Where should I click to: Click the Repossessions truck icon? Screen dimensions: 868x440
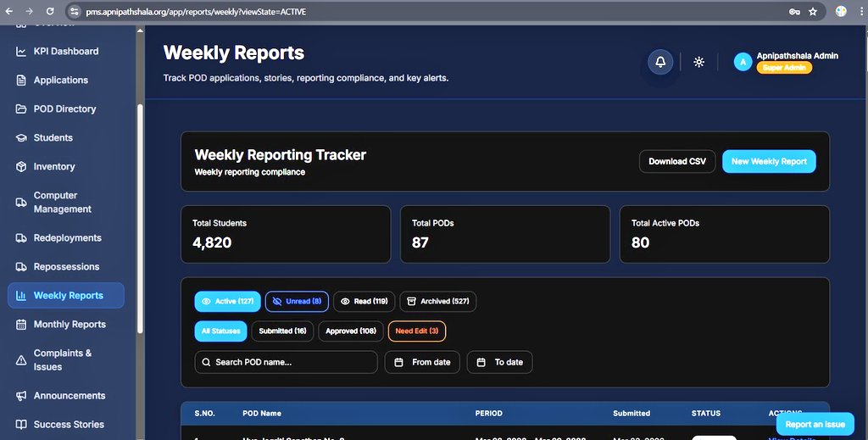21,267
